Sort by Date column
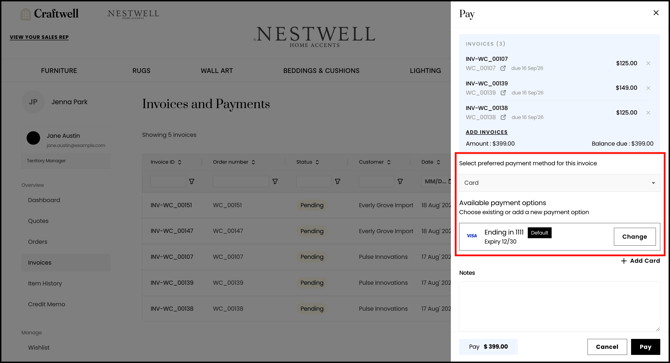Image resolution: width=670 pixels, height=363 pixels. tap(438, 162)
